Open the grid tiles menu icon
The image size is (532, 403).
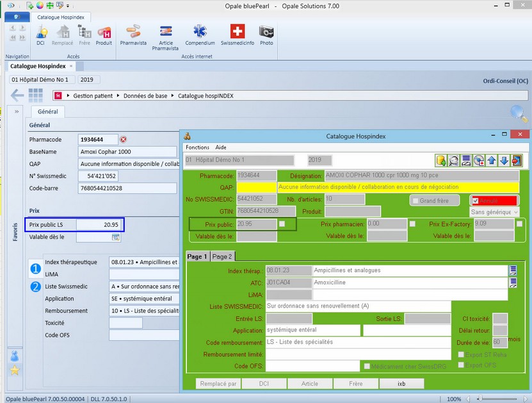pos(36,95)
